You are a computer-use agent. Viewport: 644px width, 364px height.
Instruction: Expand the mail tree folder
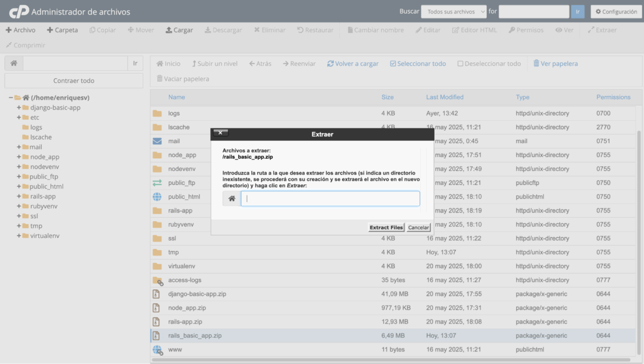tap(19, 147)
